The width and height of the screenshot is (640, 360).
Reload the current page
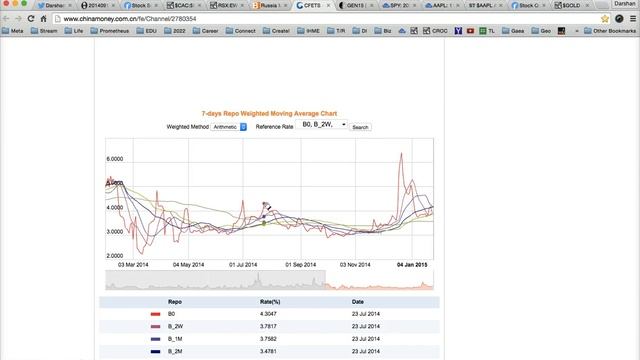pos(31,18)
